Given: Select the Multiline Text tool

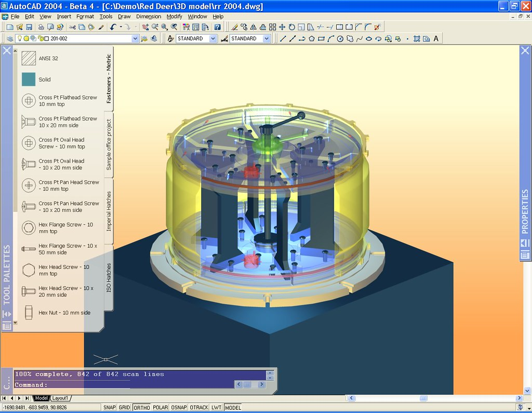Looking at the screenshot, I should point(436,38).
